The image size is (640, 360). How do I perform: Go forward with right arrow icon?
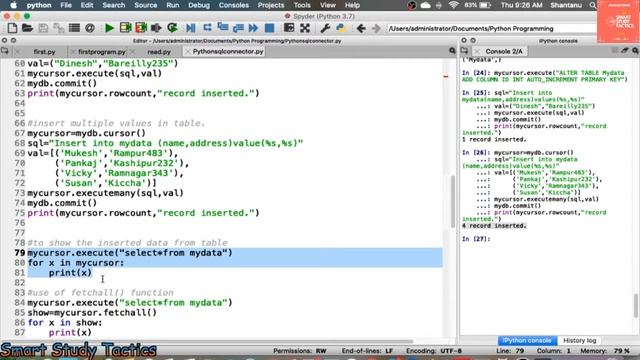[376, 28]
